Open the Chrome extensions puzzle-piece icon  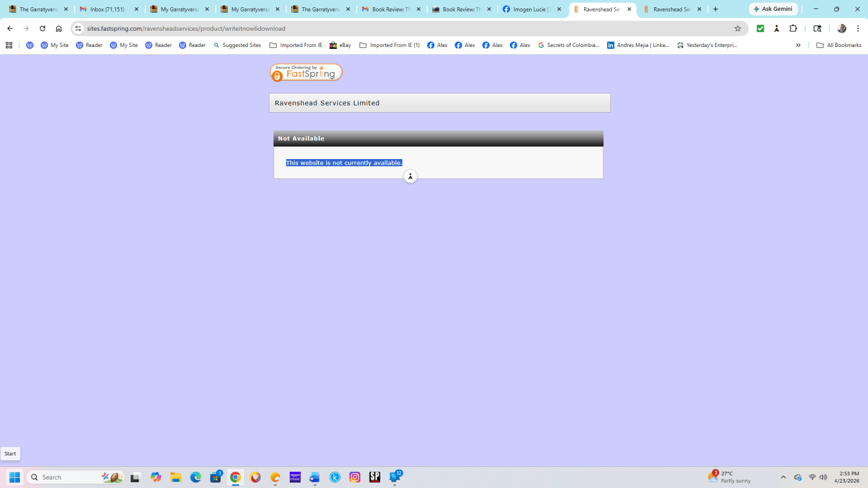[793, 28]
